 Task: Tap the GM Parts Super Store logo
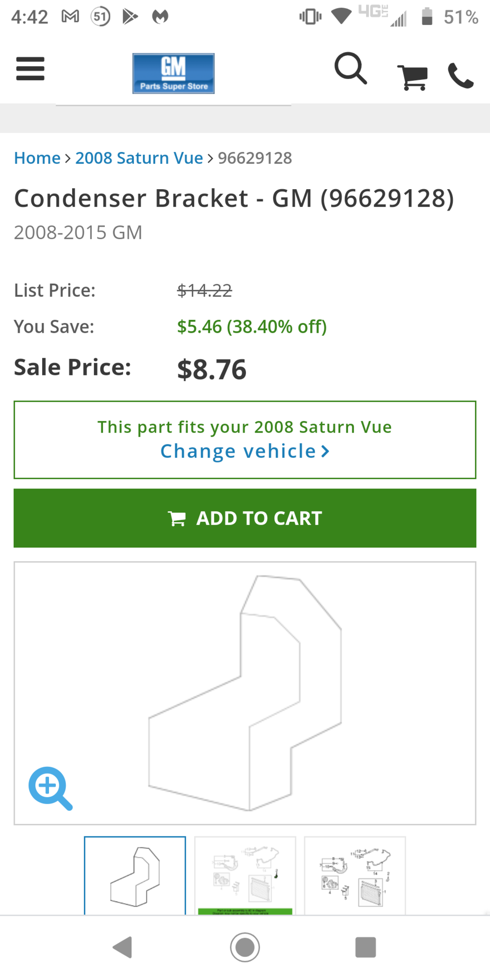click(173, 73)
